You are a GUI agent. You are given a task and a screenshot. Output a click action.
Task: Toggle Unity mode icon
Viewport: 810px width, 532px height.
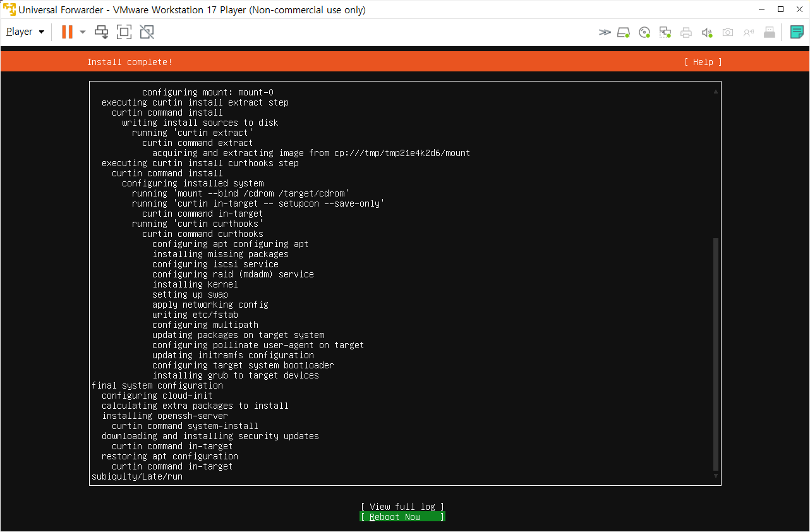(147, 32)
